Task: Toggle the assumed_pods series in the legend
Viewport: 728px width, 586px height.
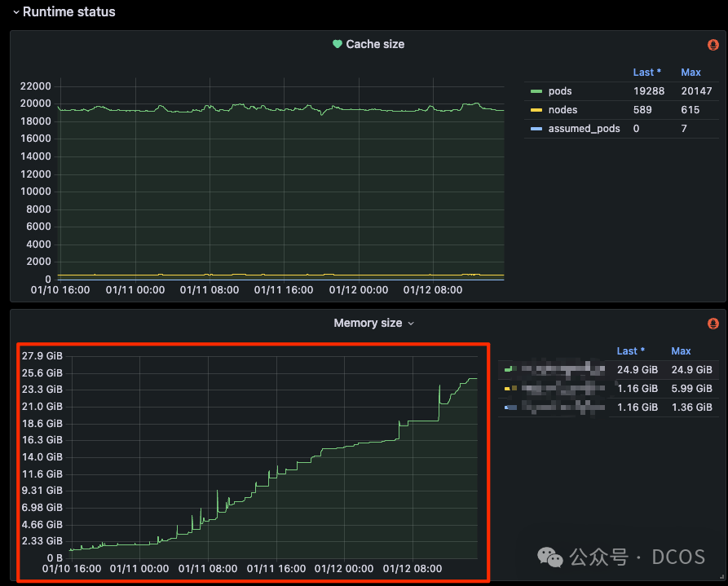Action: tap(584, 129)
